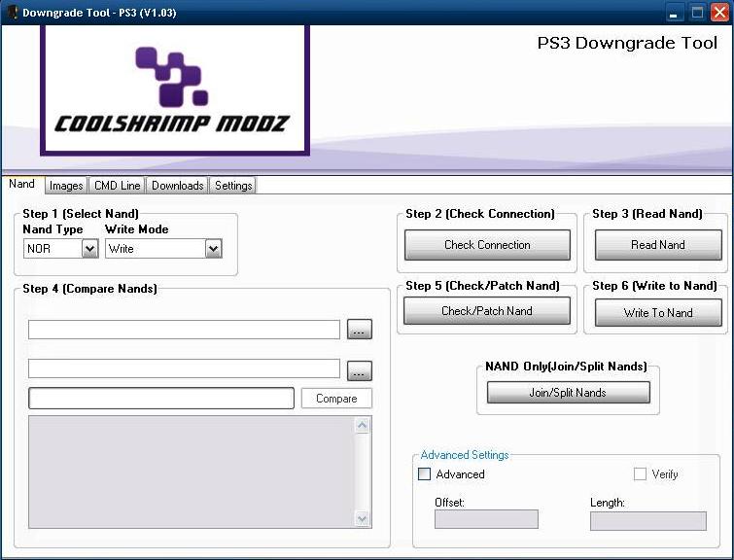Image resolution: width=734 pixels, height=560 pixels.
Task: Focus the first Nand file path field
Action: point(184,330)
